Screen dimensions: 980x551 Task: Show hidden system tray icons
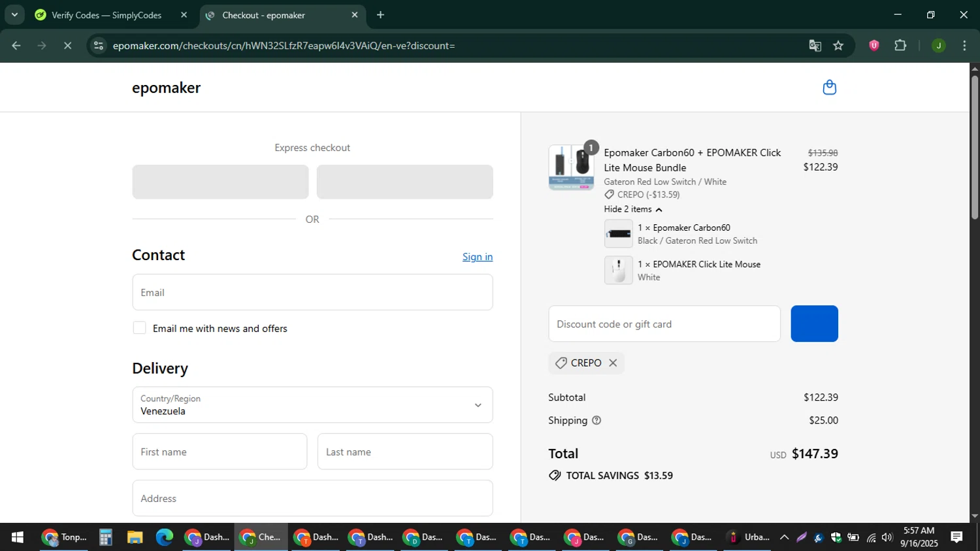[x=784, y=537]
